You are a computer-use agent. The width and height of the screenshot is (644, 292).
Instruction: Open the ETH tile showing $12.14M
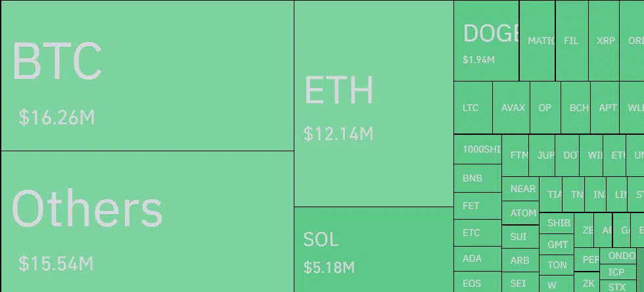click(373, 104)
